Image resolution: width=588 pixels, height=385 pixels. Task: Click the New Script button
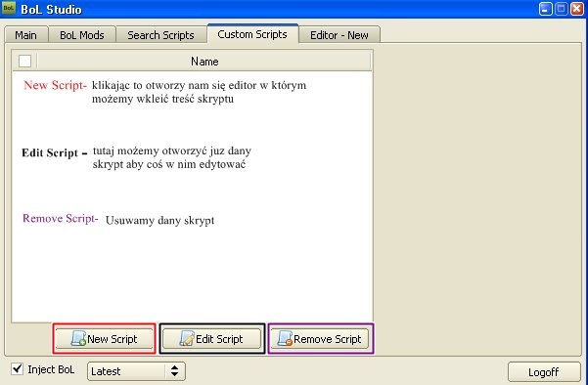coord(105,339)
